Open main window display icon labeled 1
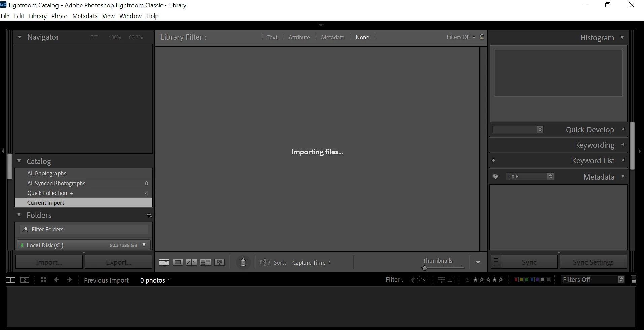The image size is (644, 330). point(10,280)
